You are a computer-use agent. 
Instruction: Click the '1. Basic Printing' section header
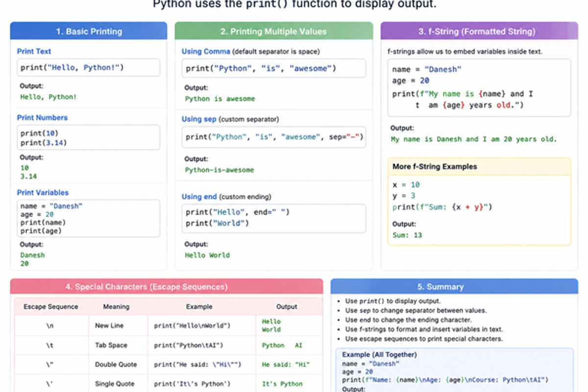click(89, 31)
